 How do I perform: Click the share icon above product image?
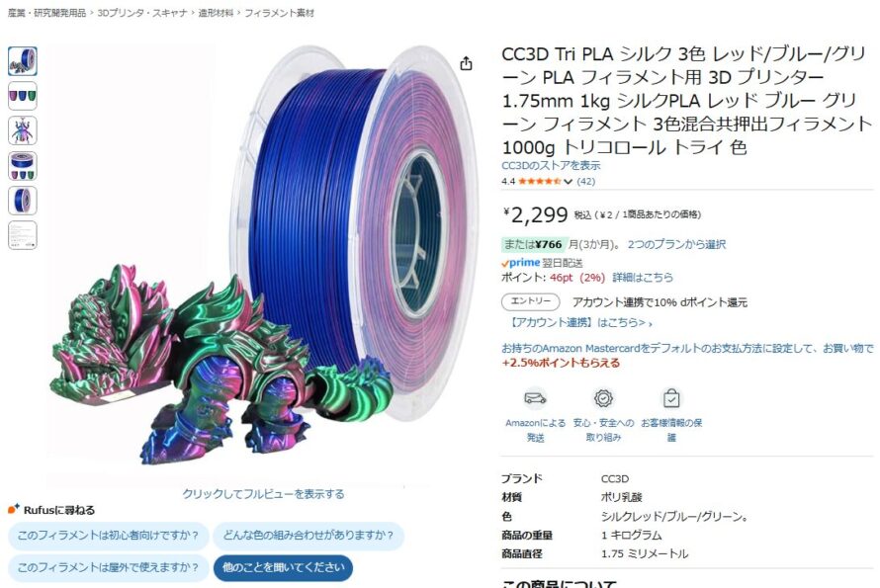[466, 63]
